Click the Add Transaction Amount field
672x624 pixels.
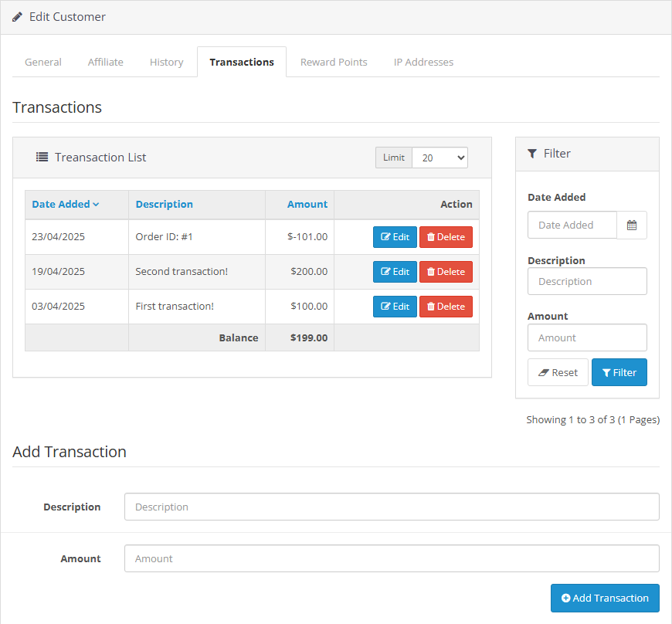click(x=392, y=558)
